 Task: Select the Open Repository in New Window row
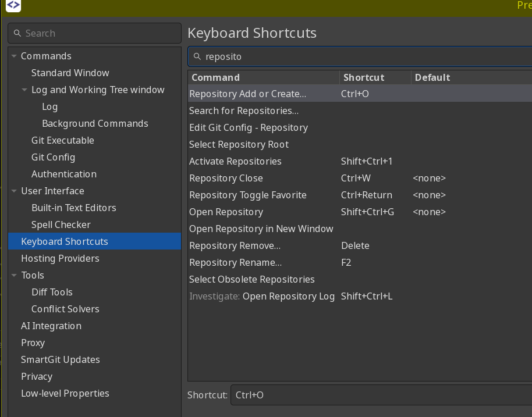click(261, 229)
